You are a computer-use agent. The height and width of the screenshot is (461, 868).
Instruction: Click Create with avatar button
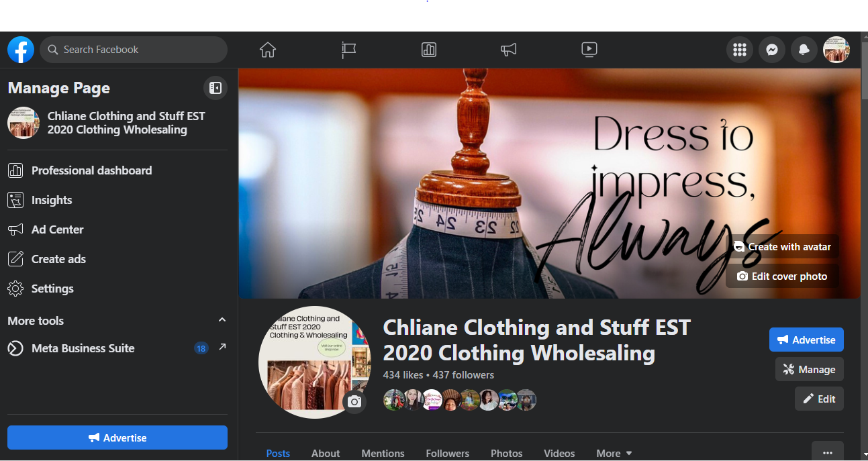(x=783, y=247)
